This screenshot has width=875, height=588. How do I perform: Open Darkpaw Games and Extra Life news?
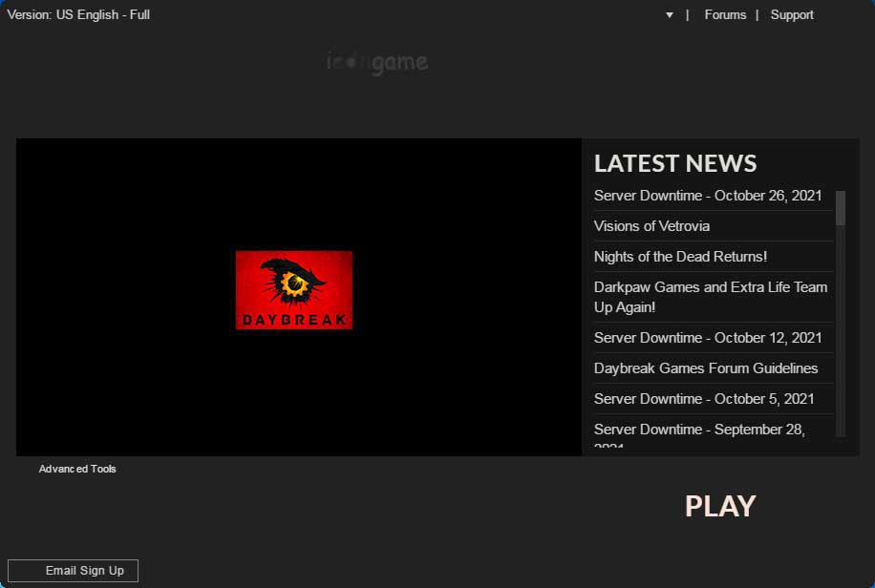[711, 297]
